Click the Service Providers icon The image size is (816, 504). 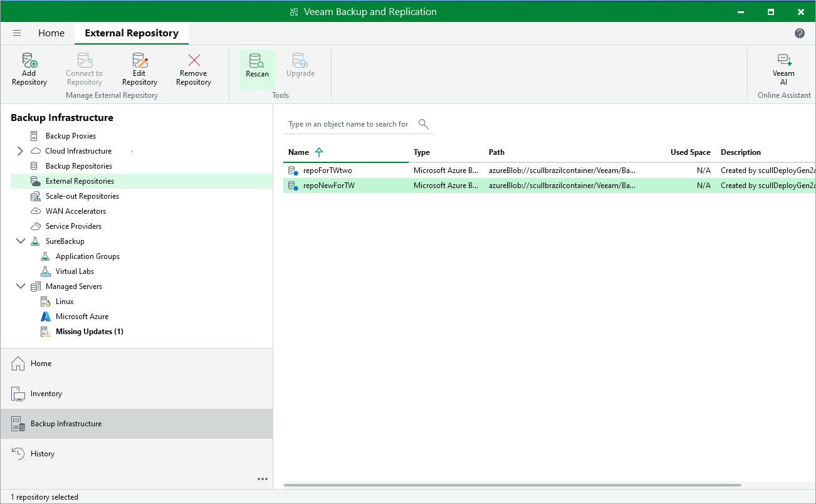pyautogui.click(x=35, y=226)
